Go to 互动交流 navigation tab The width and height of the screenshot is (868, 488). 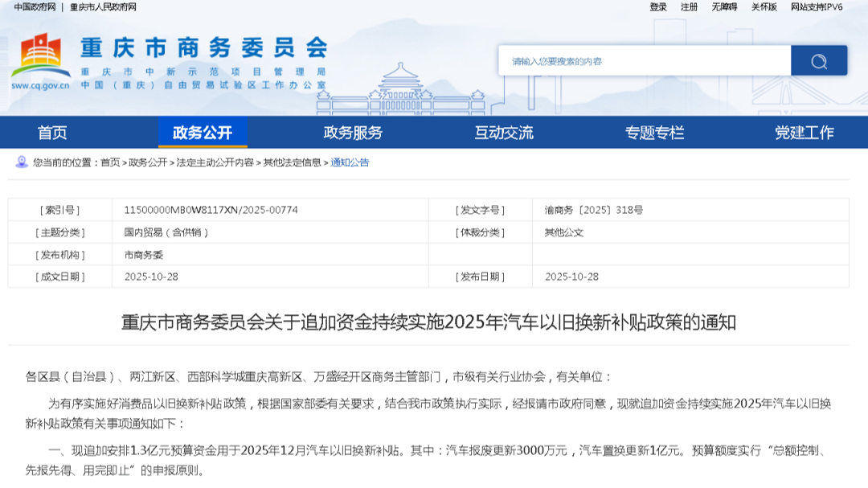tap(503, 133)
